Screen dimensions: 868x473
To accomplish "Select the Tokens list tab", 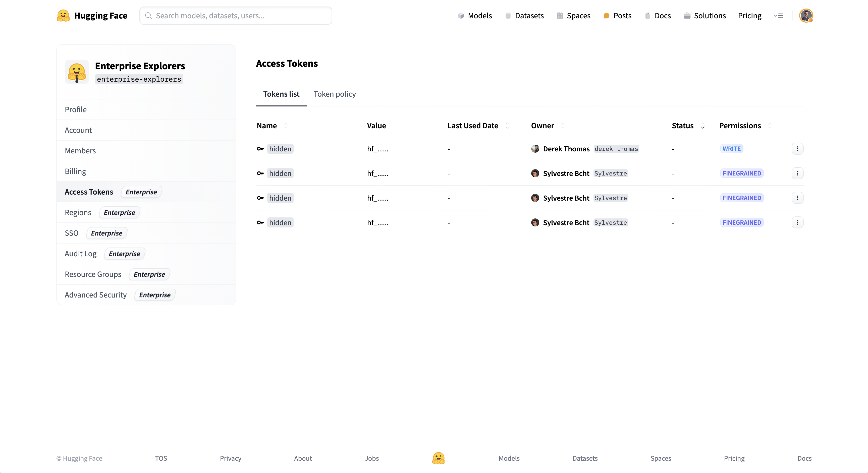I will tap(281, 94).
